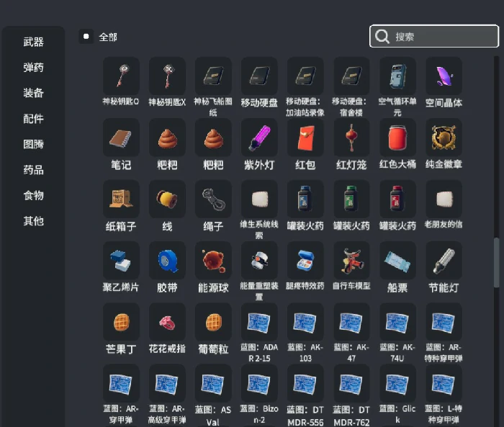The width and height of the screenshot is (504, 427).
Task: Select the 纯金徽章 gold badge
Action: click(444, 138)
